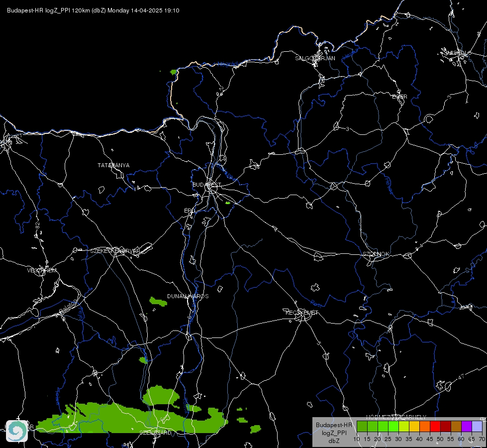Click the legend's Budapest-HR label

pyautogui.click(x=334, y=425)
